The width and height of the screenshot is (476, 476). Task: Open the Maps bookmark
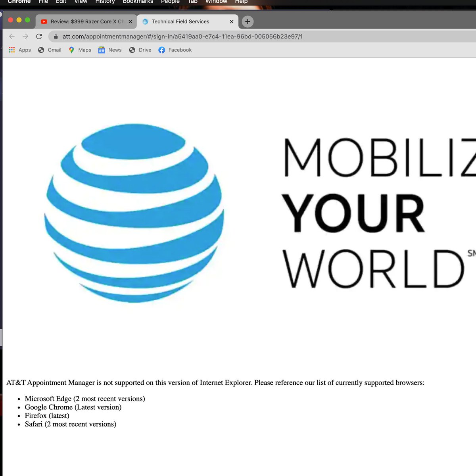(80, 50)
